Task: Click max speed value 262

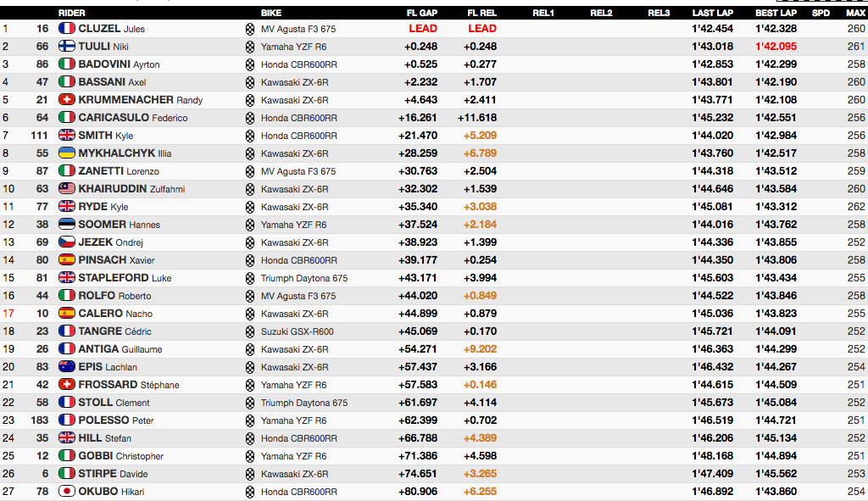Action: pyautogui.click(x=856, y=207)
